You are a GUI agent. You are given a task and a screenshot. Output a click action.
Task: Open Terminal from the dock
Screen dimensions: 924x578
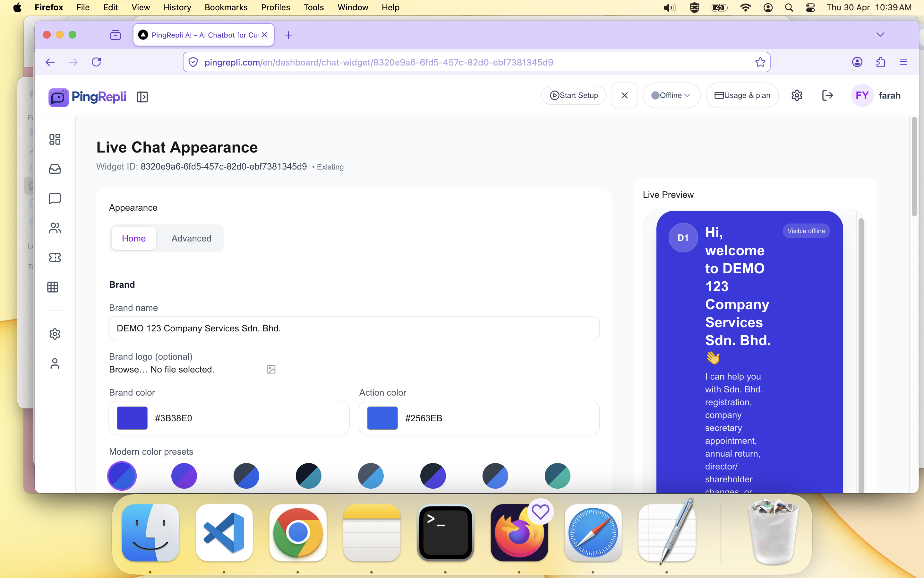coord(446,533)
